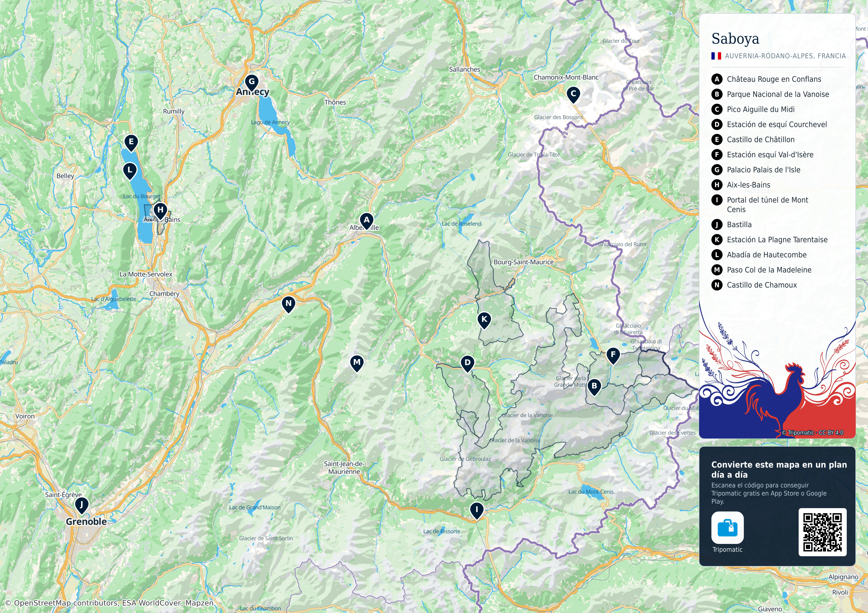Choose legend entry Castillo de Châtillon
The height and width of the screenshot is (613, 868).
point(753,140)
